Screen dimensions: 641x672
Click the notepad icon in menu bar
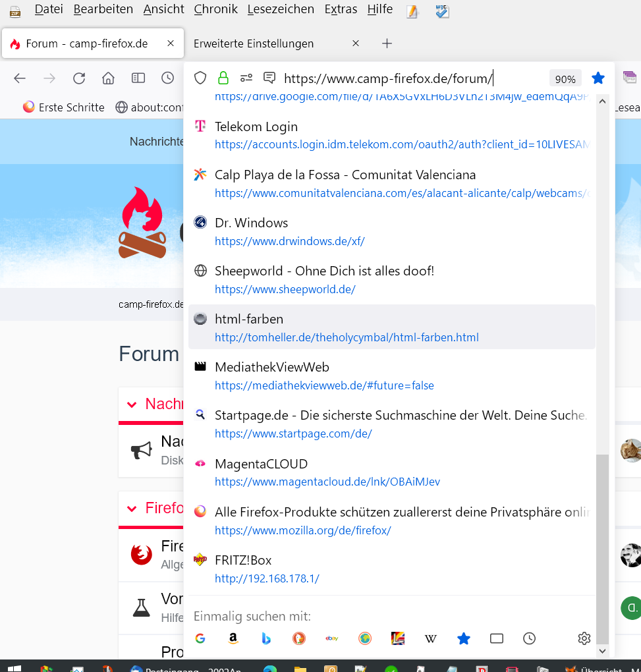click(412, 12)
